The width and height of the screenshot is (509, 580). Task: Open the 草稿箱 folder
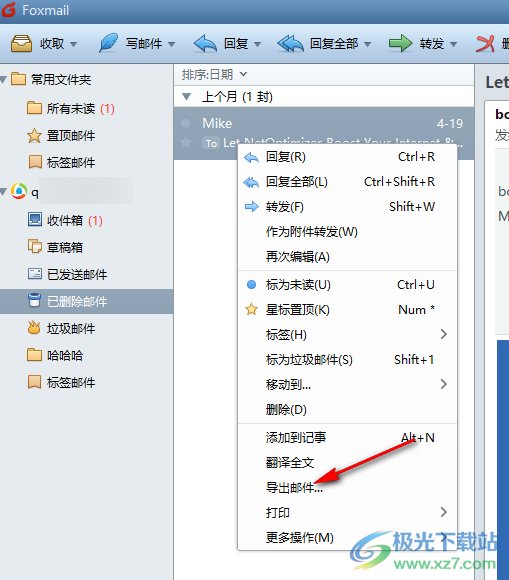coord(87,247)
